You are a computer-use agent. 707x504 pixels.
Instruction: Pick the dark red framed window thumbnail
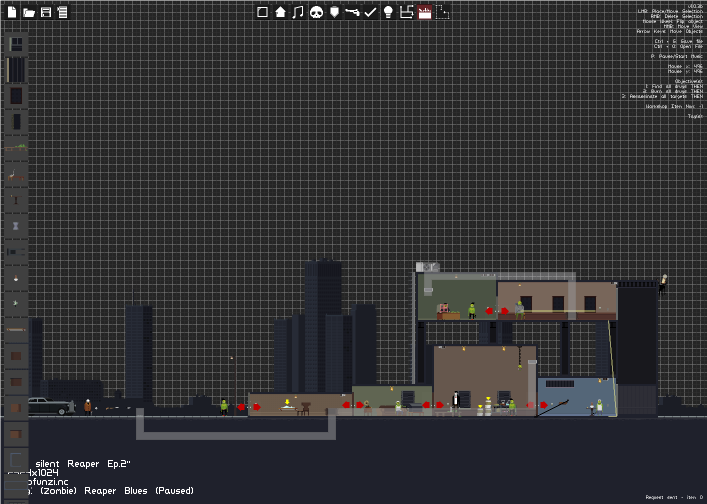tap(16, 96)
